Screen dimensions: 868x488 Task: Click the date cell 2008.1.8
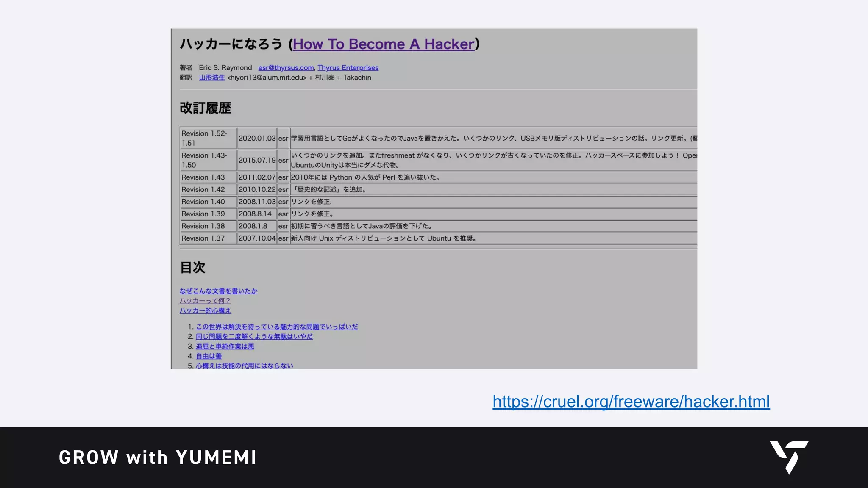point(257,226)
